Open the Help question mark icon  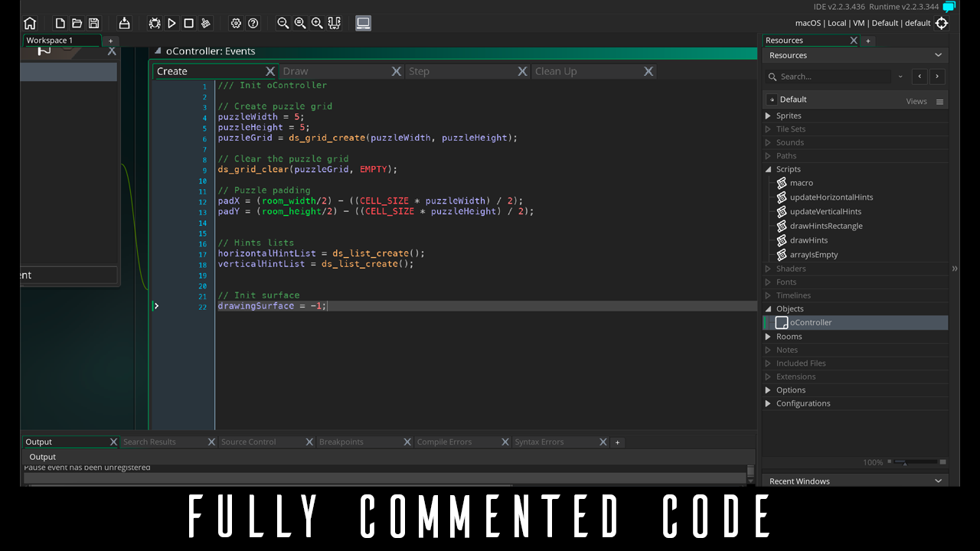point(253,24)
